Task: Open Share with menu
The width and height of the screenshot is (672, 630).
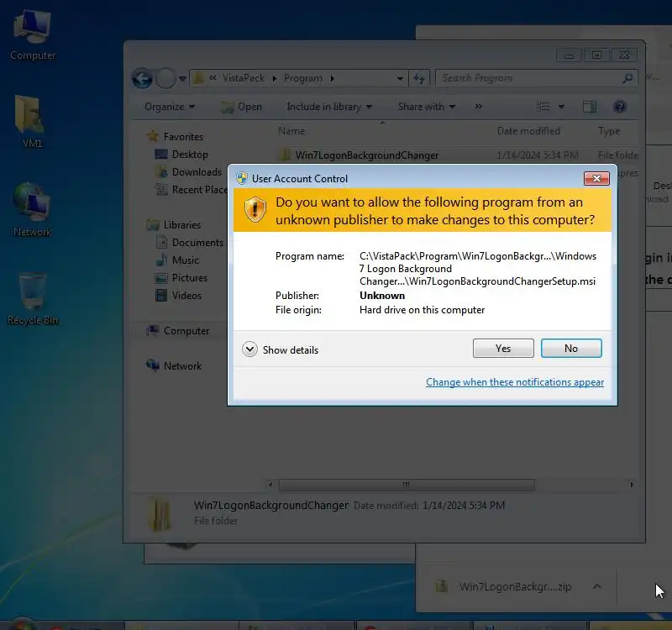Action: pyautogui.click(x=427, y=107)
